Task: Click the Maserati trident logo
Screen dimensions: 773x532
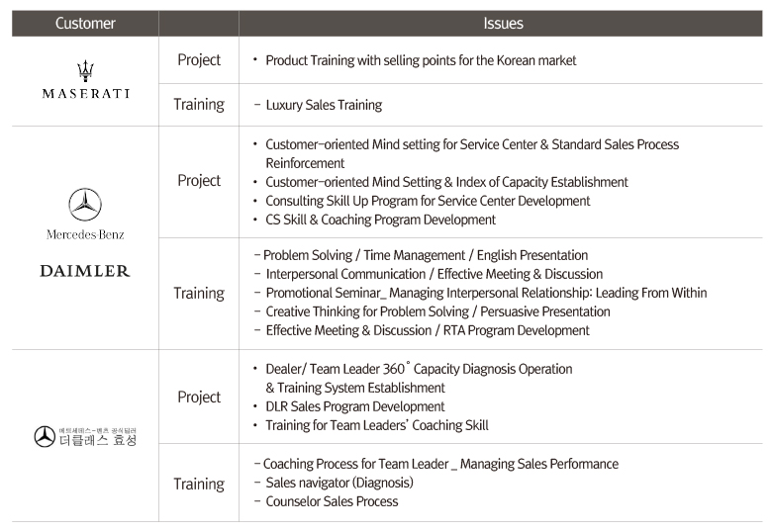Action: [x=85, y=71]
